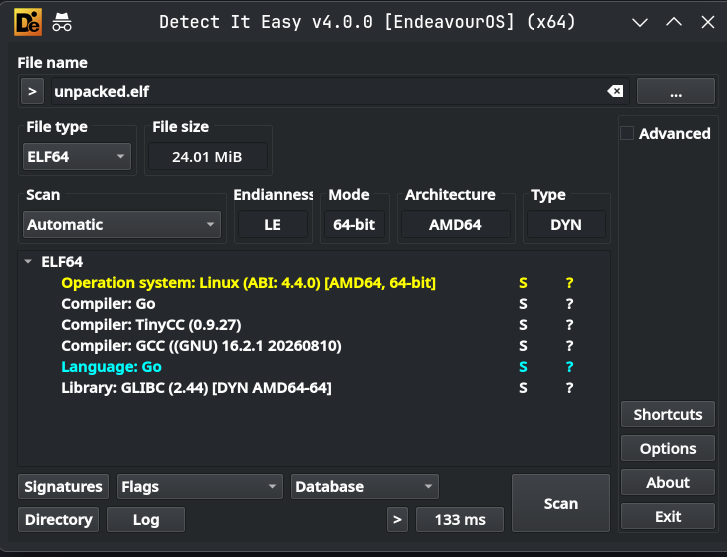Open the Log button

click(146, 519)
